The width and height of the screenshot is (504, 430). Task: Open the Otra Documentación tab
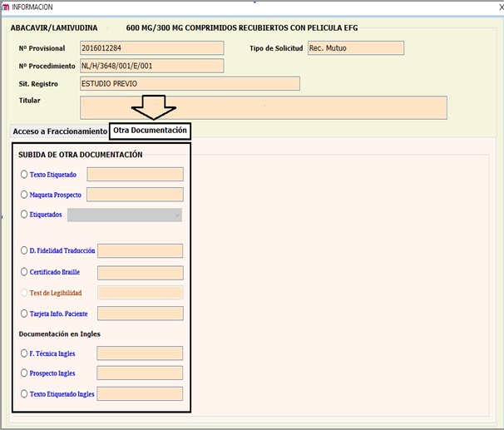pos(150,131)
